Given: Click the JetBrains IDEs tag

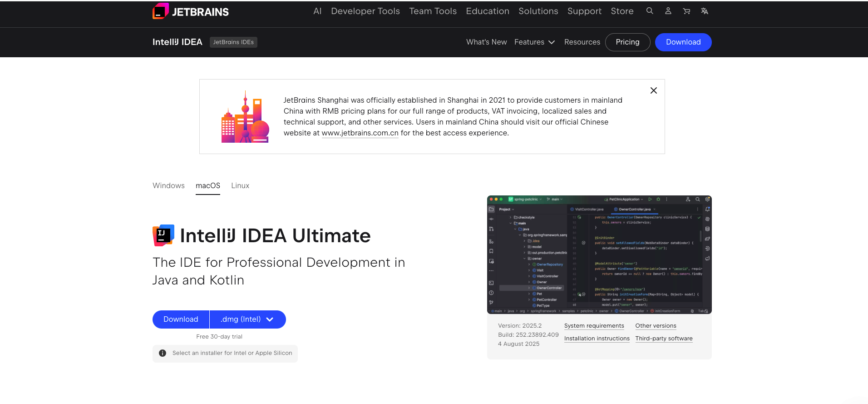Looking at the screenshot, I should pyautogui.click(x=233, y=42).
